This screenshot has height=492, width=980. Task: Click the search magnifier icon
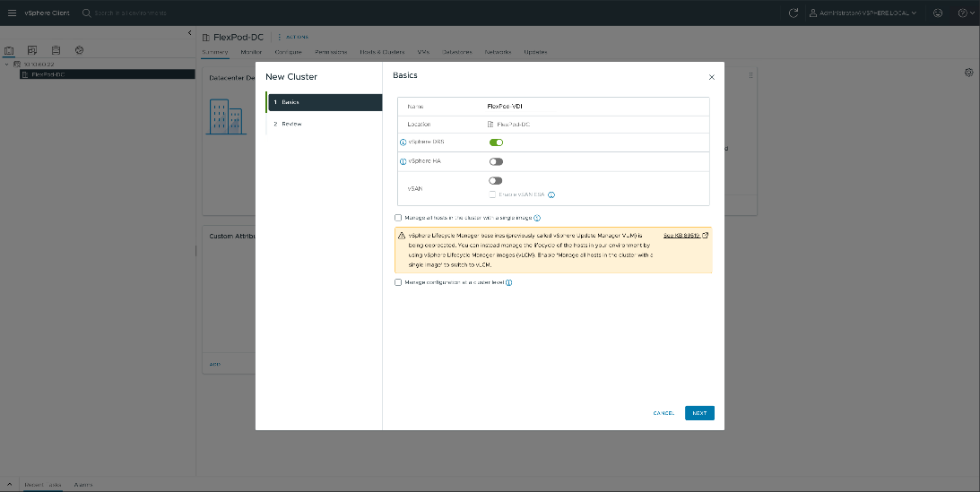(x=87, y=13)
